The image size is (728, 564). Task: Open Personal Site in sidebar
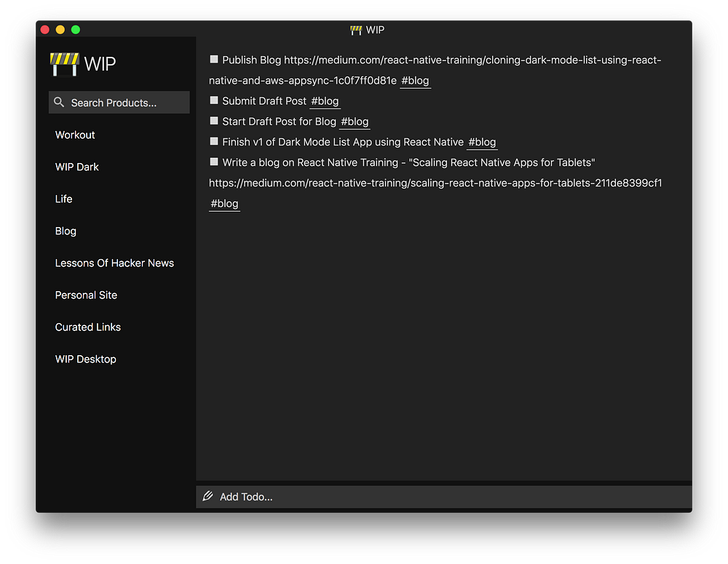(x=86, y=295)
